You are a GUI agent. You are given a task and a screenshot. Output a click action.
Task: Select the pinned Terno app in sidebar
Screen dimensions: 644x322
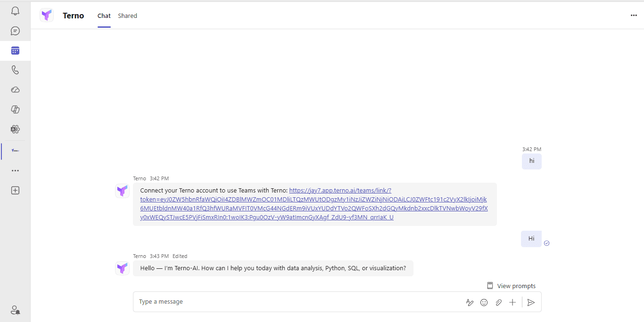[15, 151]
